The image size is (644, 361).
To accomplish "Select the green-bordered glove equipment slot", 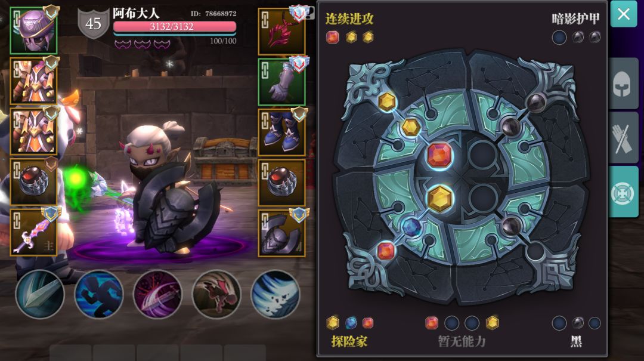I will [x=281, y=82].
